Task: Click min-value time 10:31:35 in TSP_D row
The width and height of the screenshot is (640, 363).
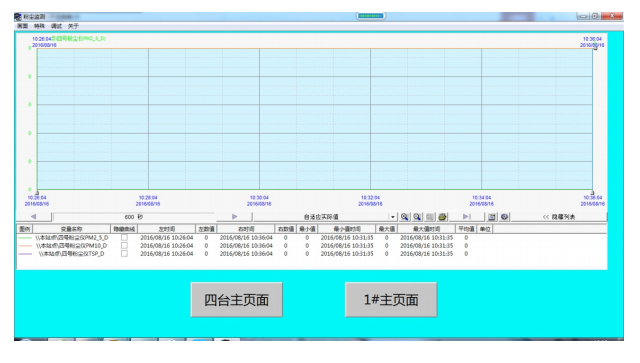Action: (x=347, y=254)
